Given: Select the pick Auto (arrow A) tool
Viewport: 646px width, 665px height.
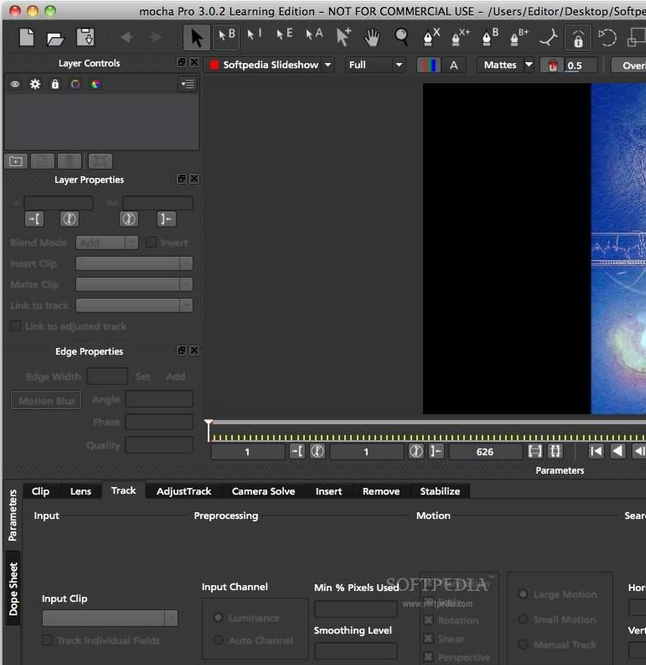Looking at the screenshot, I should (x=314, y=35).
